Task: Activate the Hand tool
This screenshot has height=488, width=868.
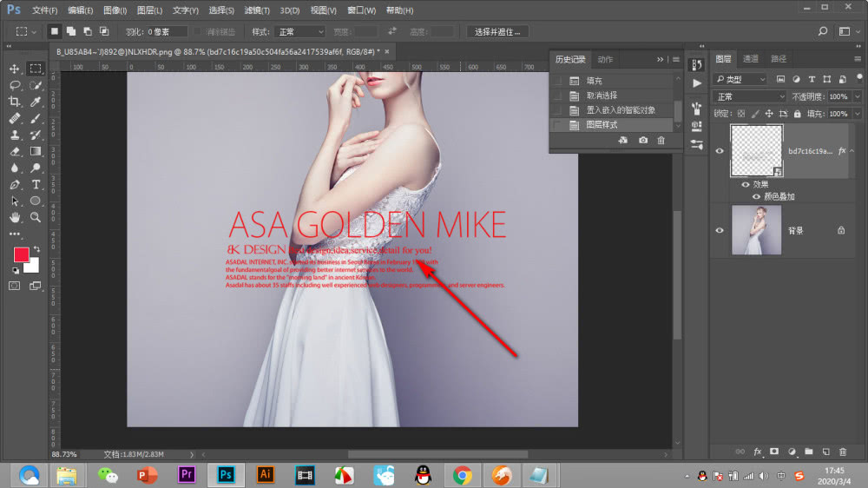Action: pyautogui.click(x=15, y=217)
